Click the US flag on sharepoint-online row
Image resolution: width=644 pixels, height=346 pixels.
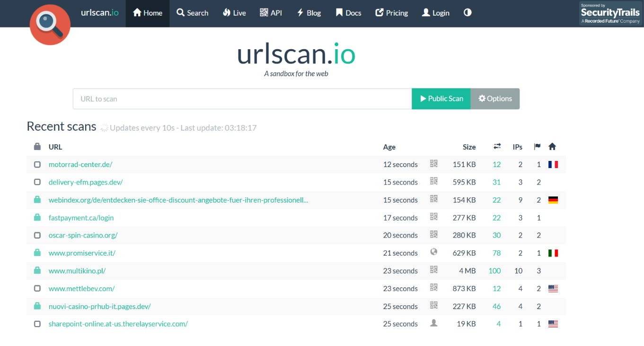pos(553,324)
